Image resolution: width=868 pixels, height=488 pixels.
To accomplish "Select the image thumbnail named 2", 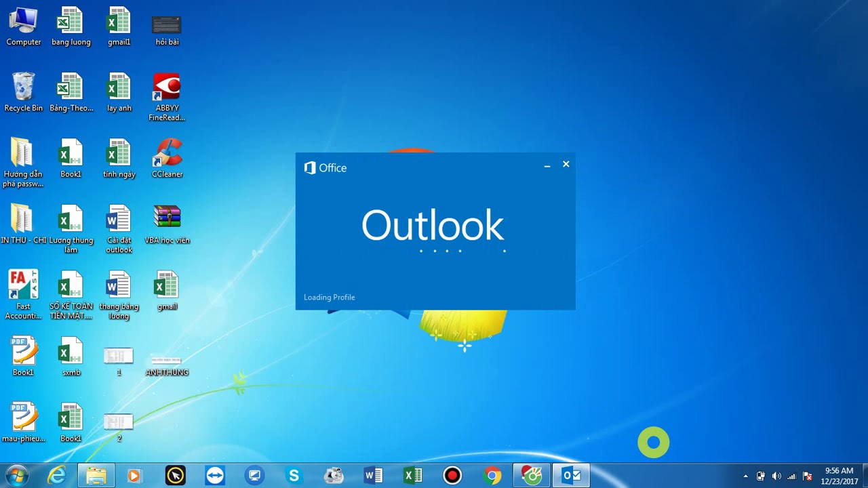I will (119, 428).
